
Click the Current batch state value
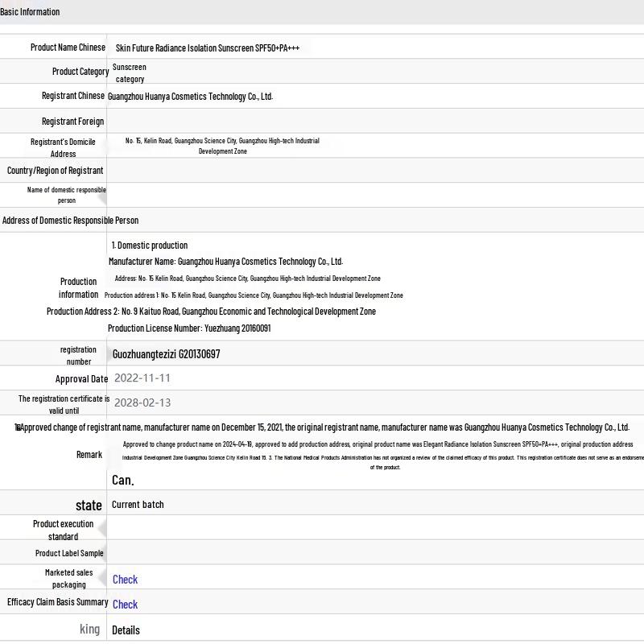click(138, 505)
